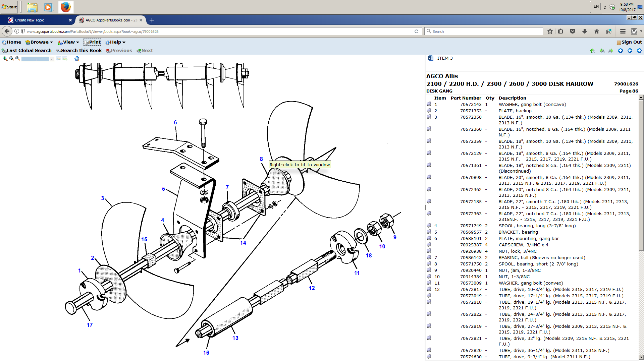Click cart icon for part 70571749

click(x=429, y=226)
